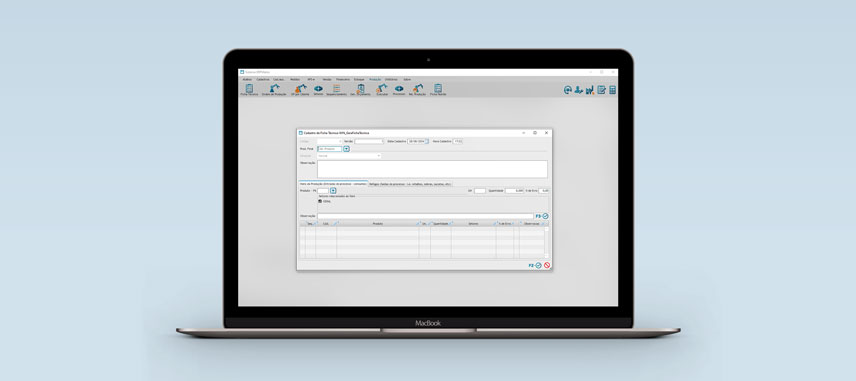
Task: Click the items grid vertical scrollbar
Action: (x=546, y=242)
